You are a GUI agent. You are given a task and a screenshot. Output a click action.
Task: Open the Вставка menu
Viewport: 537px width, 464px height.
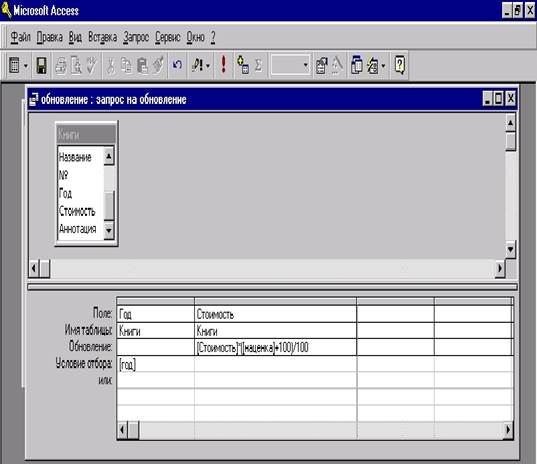[102, 37]
